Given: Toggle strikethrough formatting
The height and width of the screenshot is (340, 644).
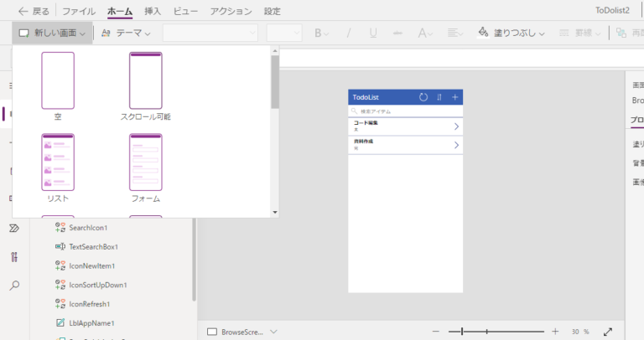Looking at the screenshot, I should click(x=397, y=33).
